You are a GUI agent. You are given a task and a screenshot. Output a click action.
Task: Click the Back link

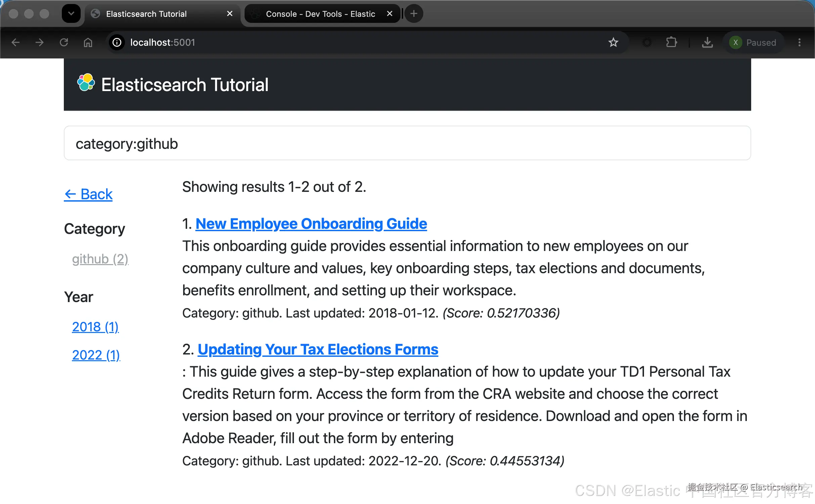pyautogui.click(x=88, y=194)
